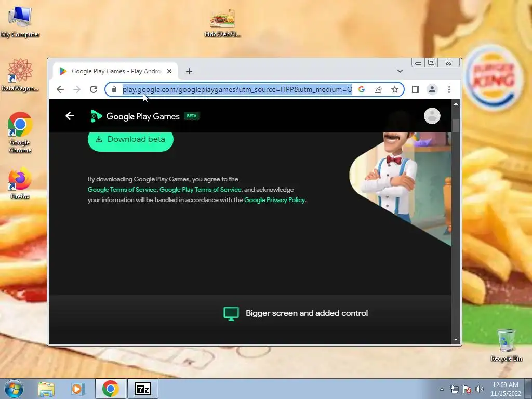Click the address bar URL field
Screen dimensions: 532x399
[237, 89]
